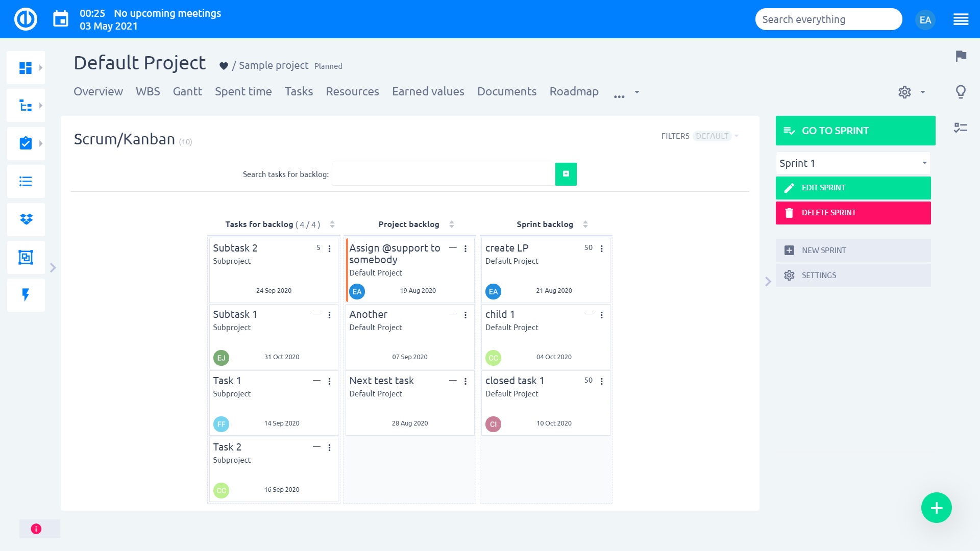
Task: Open the calendar icon in top bar
Action: point(61,19)
